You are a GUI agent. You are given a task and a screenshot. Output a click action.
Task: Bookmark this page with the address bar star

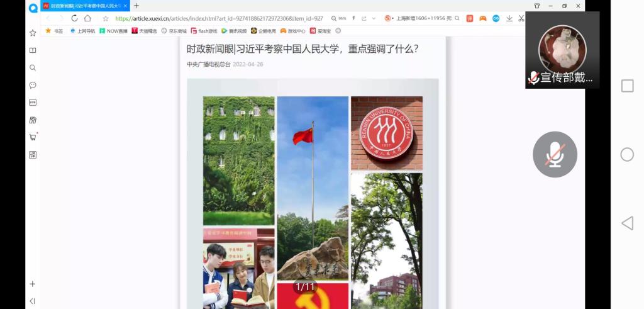(x=106, y=19)
